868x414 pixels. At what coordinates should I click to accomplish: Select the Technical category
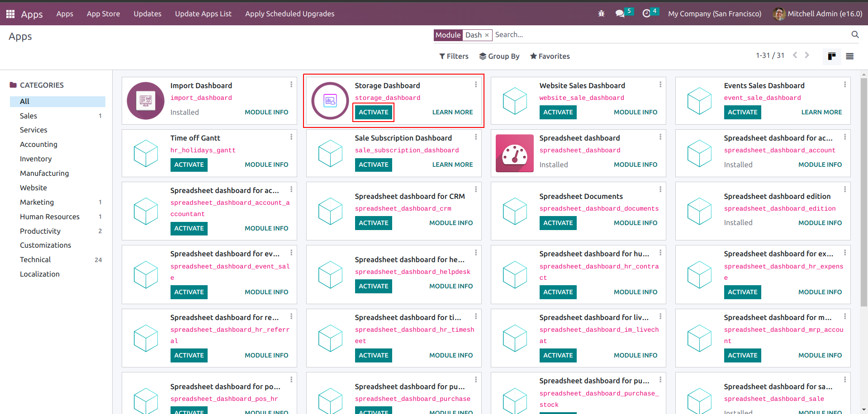pos(35,260)
